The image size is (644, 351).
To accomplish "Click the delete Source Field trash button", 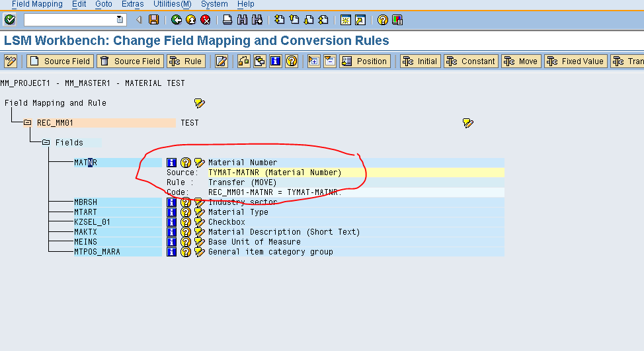I will point(130,61).
